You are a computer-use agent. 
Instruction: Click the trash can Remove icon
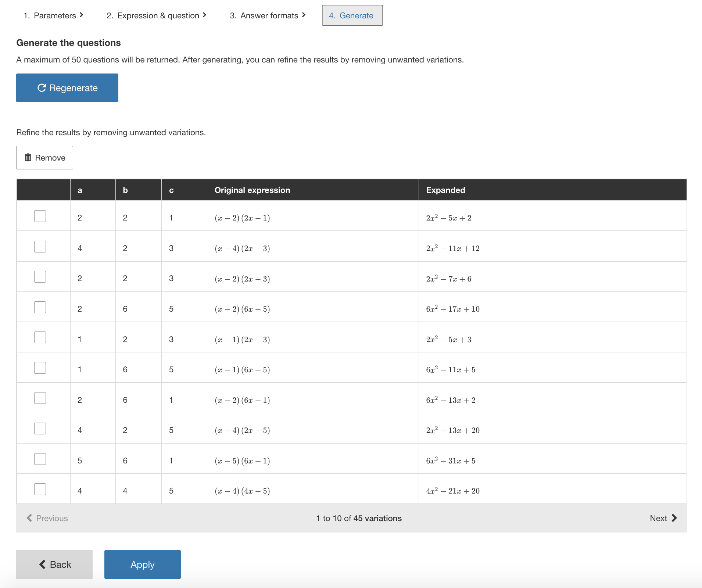click(28, 158)
